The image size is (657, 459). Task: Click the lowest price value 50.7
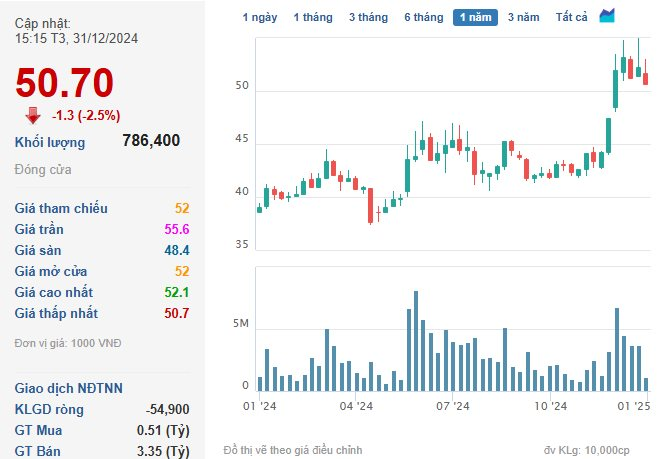pos(177,313)
